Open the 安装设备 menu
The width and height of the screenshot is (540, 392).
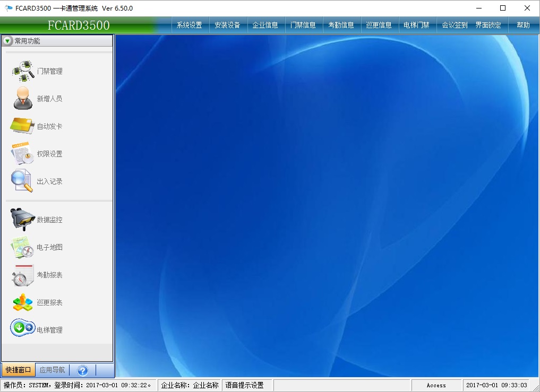tap(227, 25)
